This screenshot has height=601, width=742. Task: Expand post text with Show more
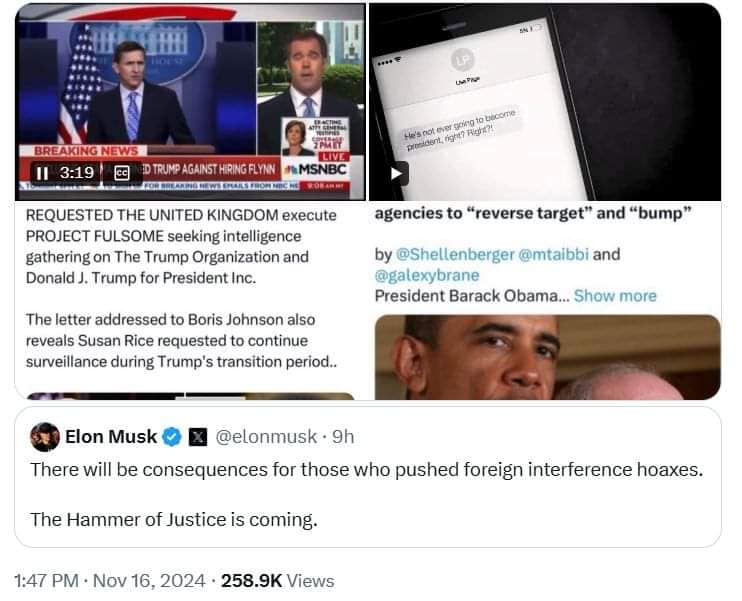615,296
